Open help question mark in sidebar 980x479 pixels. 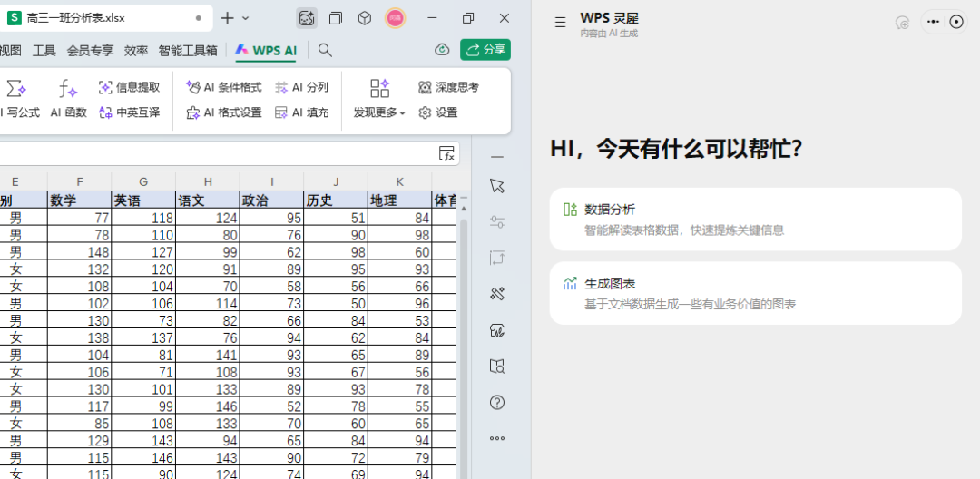(x=497, y=402)
